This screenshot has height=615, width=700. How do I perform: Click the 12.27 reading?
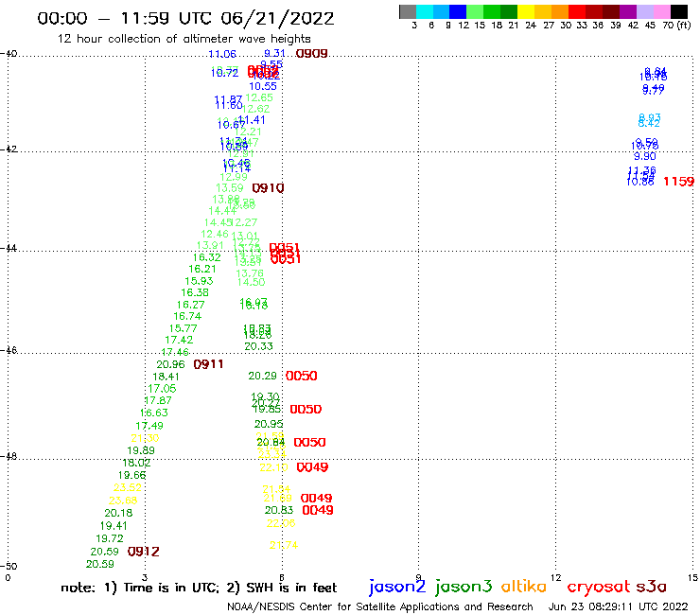pos(245,222)
